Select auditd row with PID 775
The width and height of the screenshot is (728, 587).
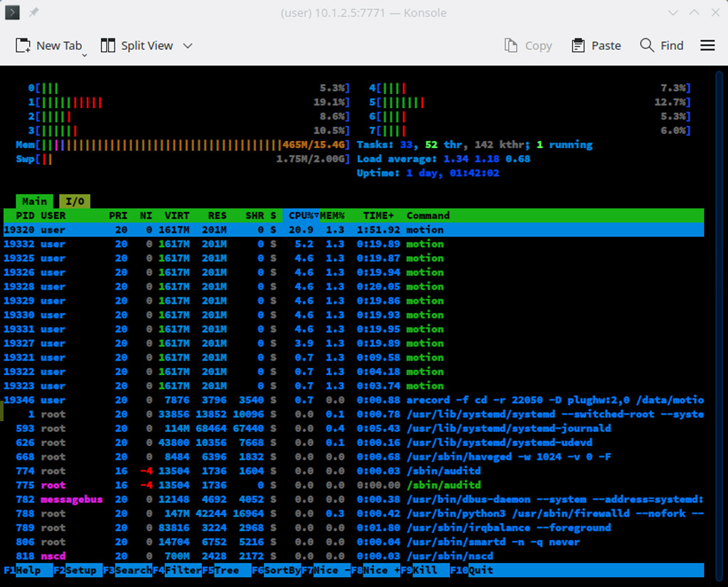(354, 485)
